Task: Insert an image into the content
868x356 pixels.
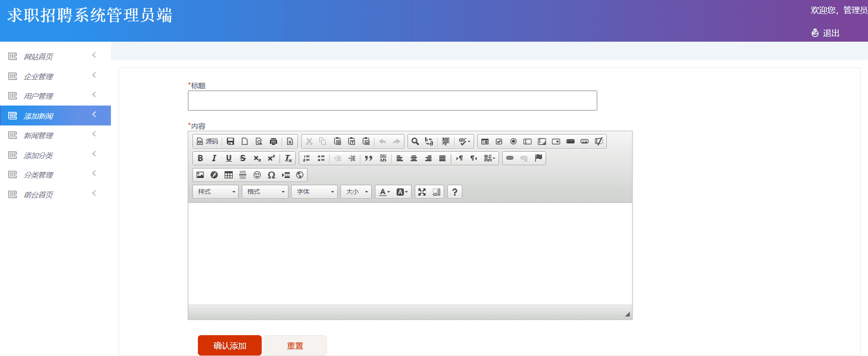Action: [200, 175]
